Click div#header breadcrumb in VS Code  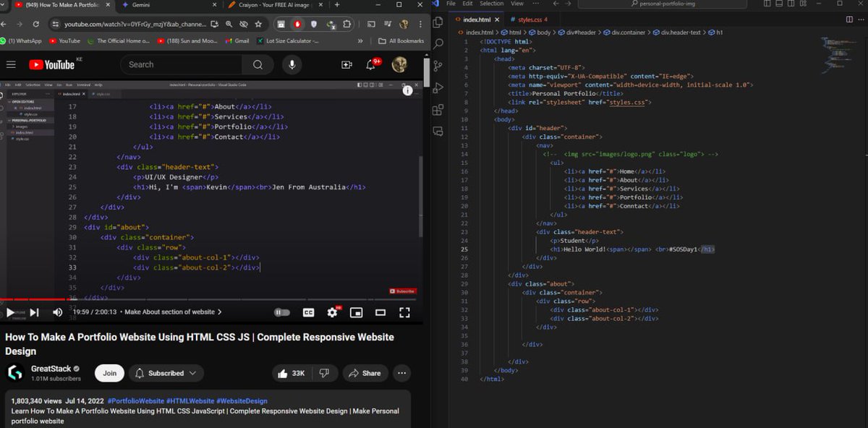click(x=579, y=33)
